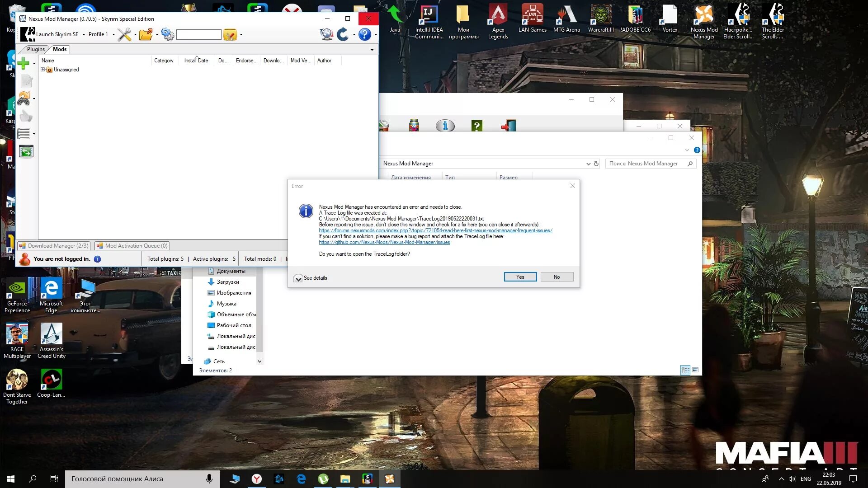Click the Alice voice assistant microphone icon

click(209, 479)
